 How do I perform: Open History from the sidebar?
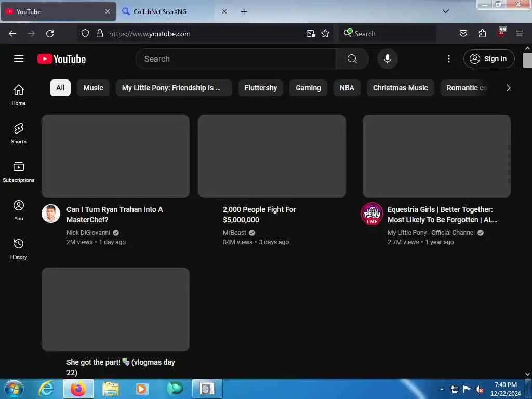coord(19,249)
